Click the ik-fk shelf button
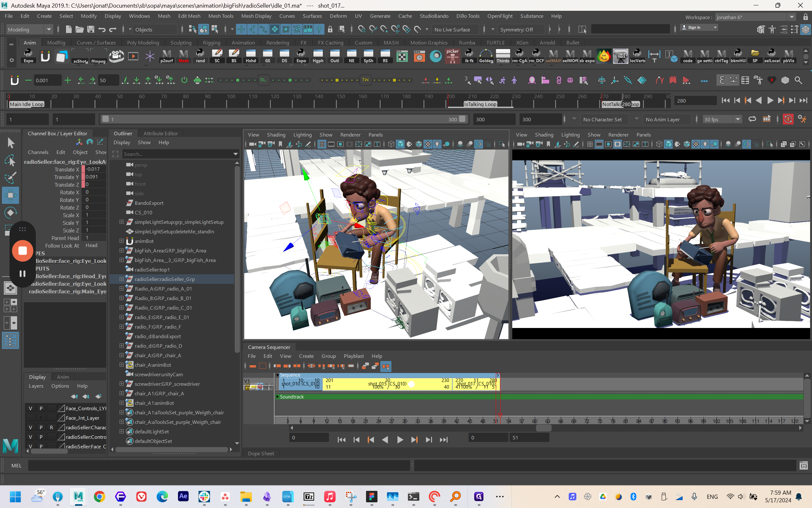This screenshot has width=812, height=508. pos(469,56)
